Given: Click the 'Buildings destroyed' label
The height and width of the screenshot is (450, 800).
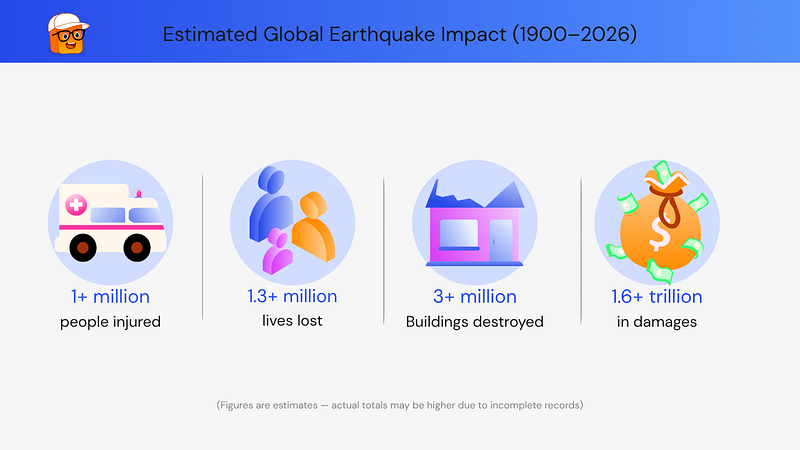Looking at the screenshot, I should (475, 322).
